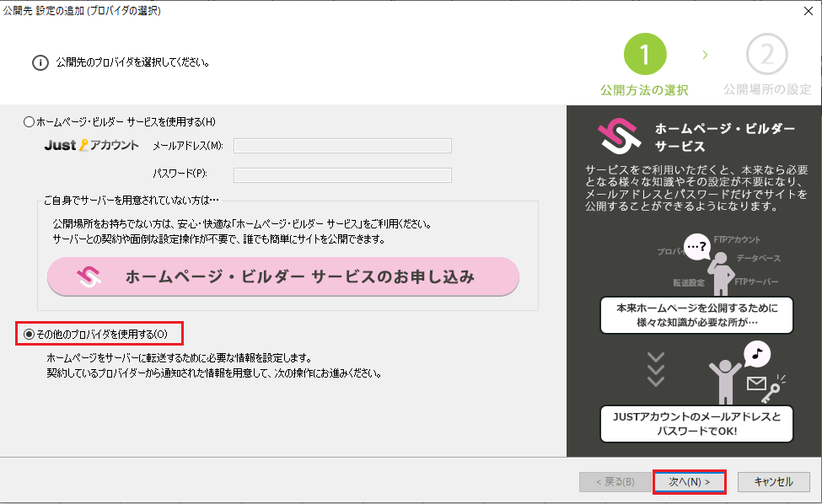The width and height of the screenshot is (822, 504).
Task: Click the Just アカウント logo
Action: [x=92, y=145]
